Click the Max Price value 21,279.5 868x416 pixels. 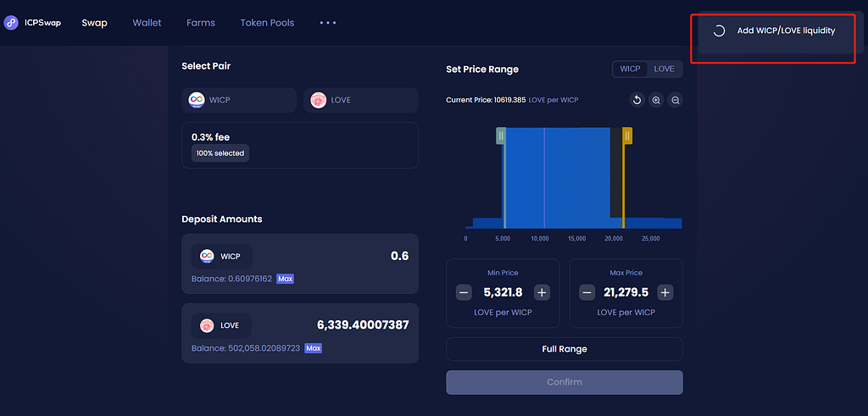[626, 292]
